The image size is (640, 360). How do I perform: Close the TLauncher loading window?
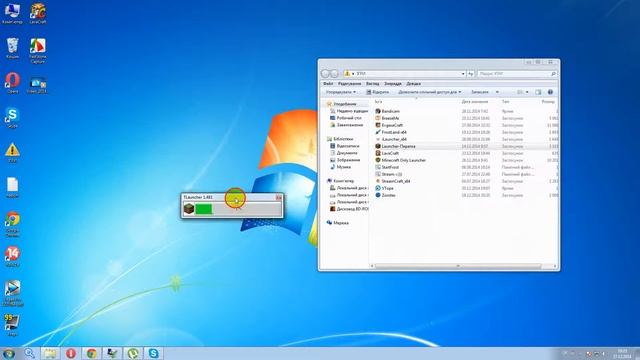click(278, 198)
